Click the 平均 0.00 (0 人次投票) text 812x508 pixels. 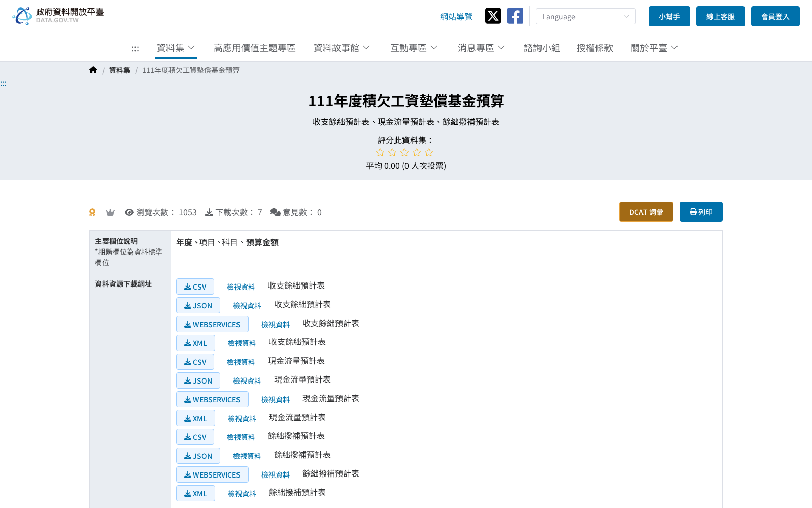406,166
